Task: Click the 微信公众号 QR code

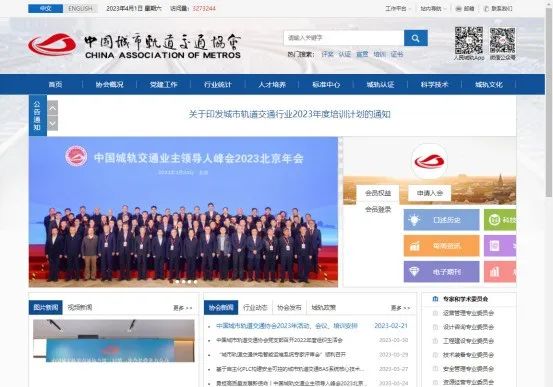Action: click(502, 41)
